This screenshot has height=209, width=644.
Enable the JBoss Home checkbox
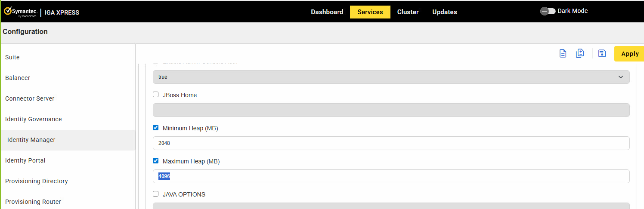point(156,95)
